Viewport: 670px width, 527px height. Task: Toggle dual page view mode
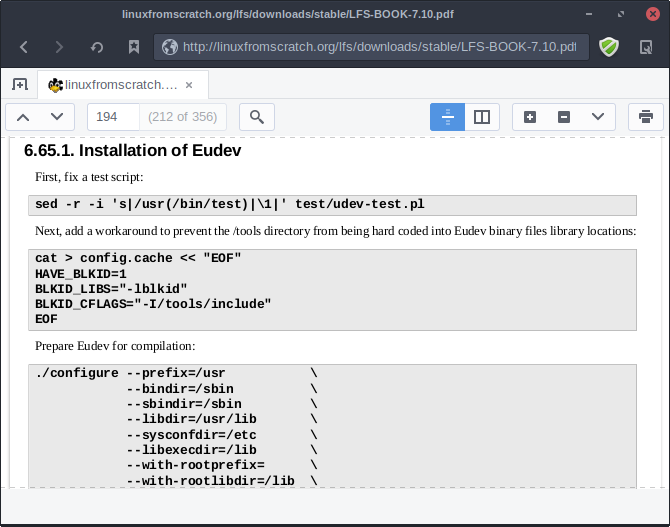click(x=481, y=117)
